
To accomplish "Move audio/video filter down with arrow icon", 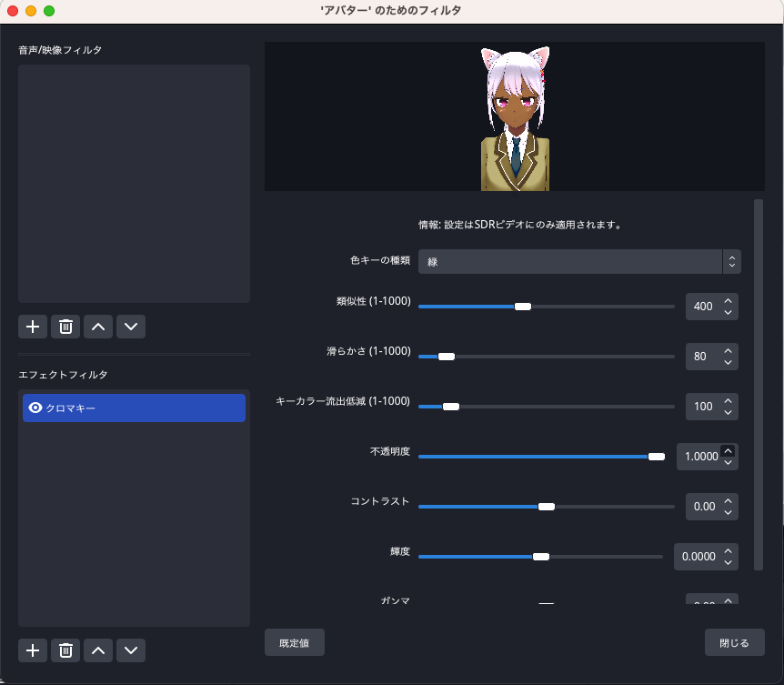I will pos(131,327).
